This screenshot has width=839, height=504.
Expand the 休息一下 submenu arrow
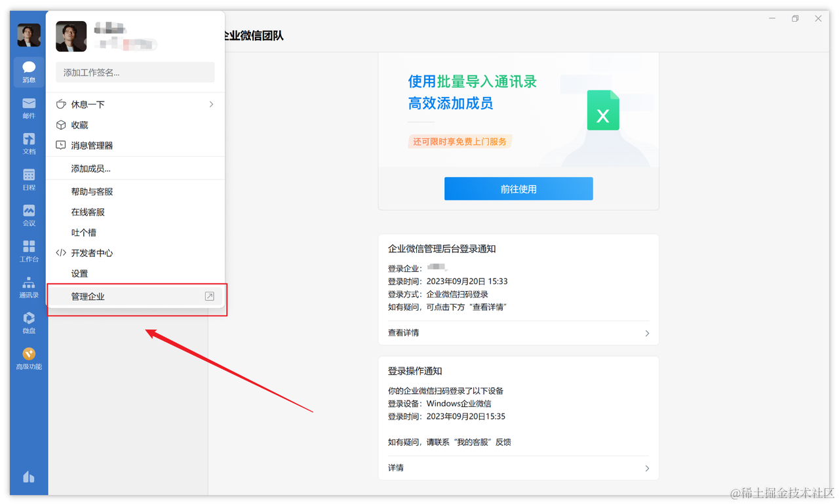click(x=211, y=104)
